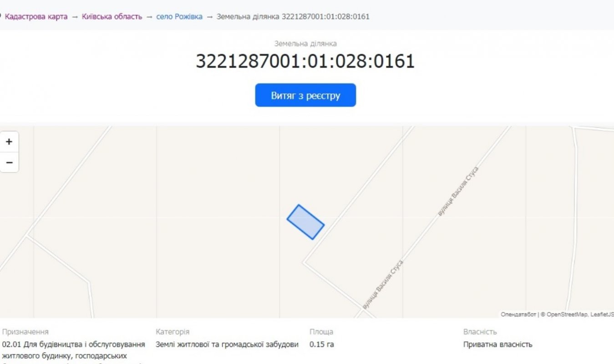614x364 pixels.
Task: Zoom out on the cadastral map
Action: click(9, 162)
